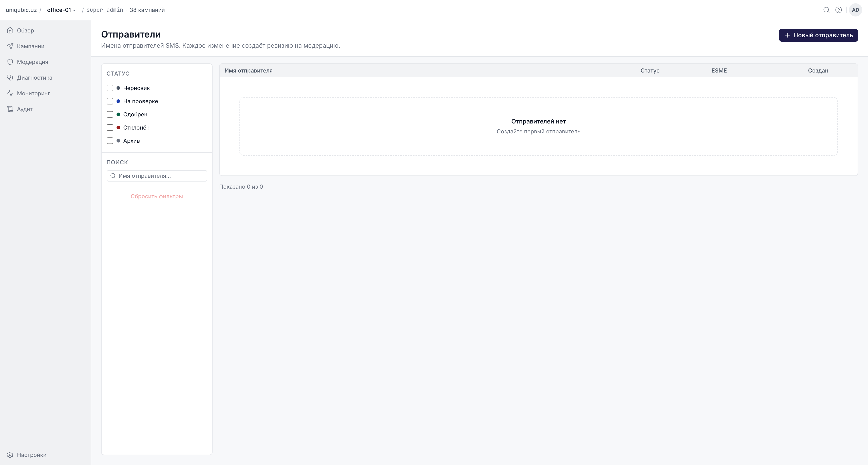Sort by the Создан column header
This screenshot has width=868, height=465.
[x=818, y=70]
